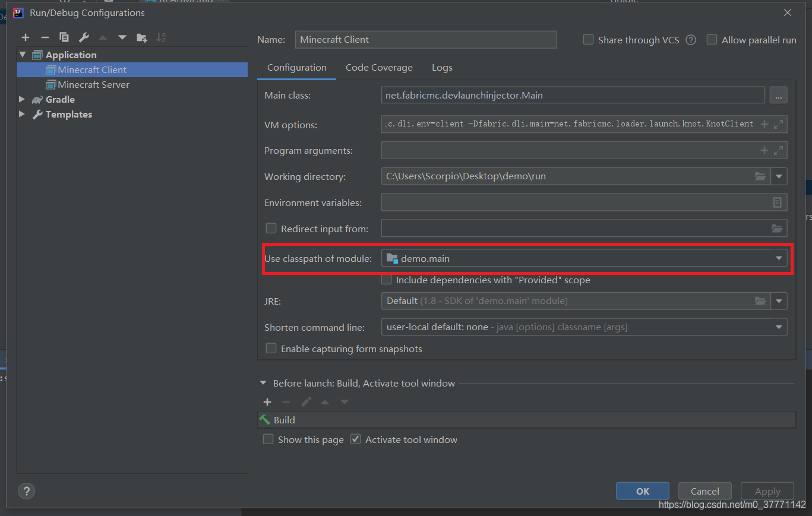This screenshot has width=812, height=516.
Task: Click into the Name input field
Action: [x=425, y=39]
